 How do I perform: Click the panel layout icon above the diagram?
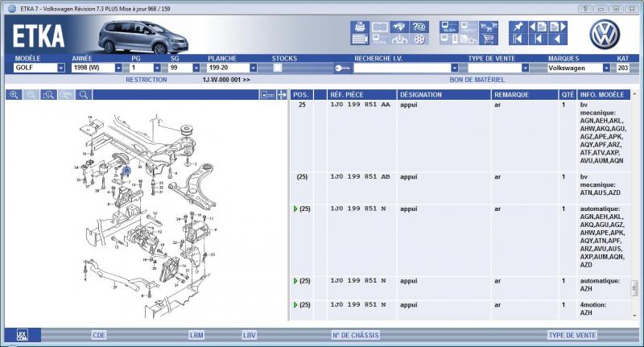267,95
